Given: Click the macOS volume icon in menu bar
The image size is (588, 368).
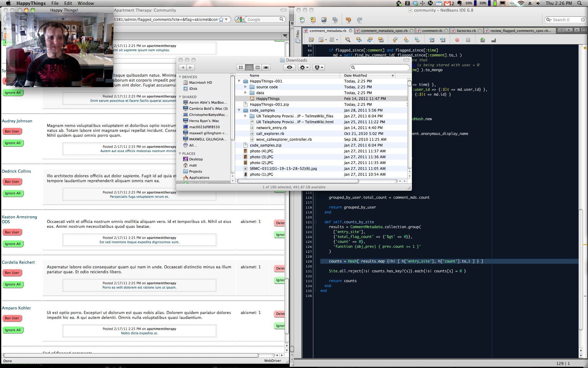Looking at the screenshot, I should pos(538,3).
